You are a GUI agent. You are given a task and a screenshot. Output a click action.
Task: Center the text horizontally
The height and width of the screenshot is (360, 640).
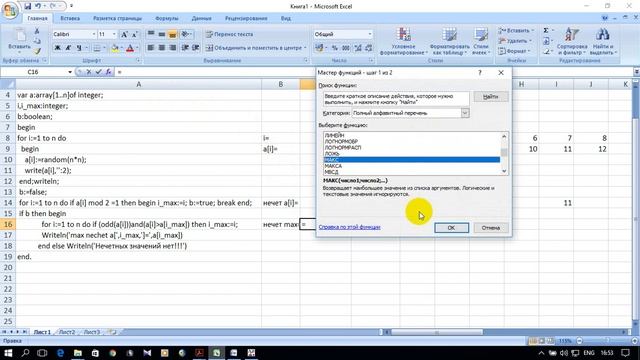pyautogui.click(x=162, y=48)
